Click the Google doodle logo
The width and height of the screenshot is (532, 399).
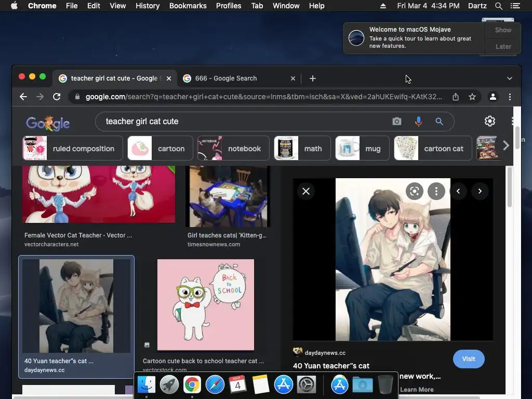48,123
